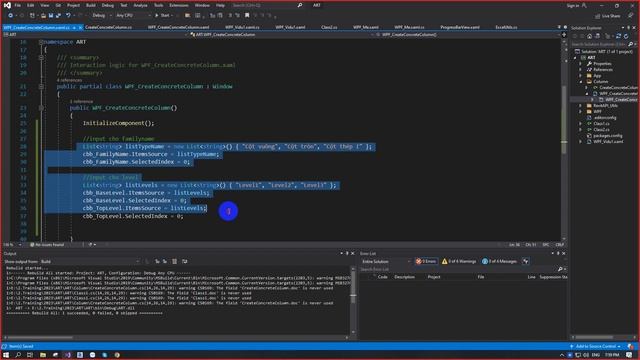The height and width of the screenshot is (360, 640).
Task: Click the Start debugging button
Action: [162, 16]
